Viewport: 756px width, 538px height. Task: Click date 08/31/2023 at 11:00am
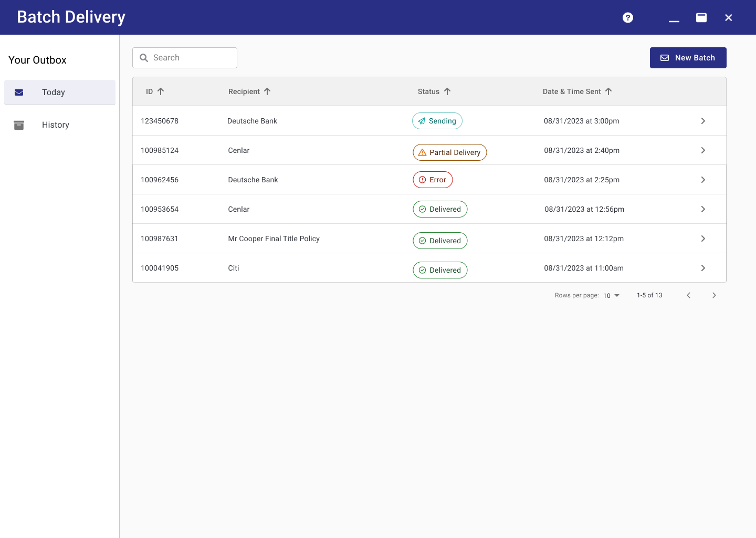coord(584,268)
